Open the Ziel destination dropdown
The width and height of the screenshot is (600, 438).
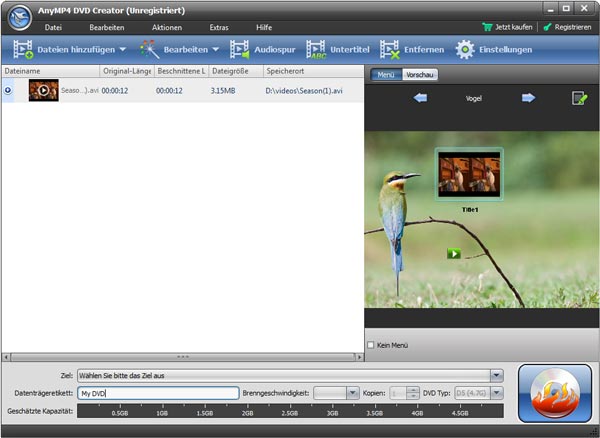(x=497, y=375)
